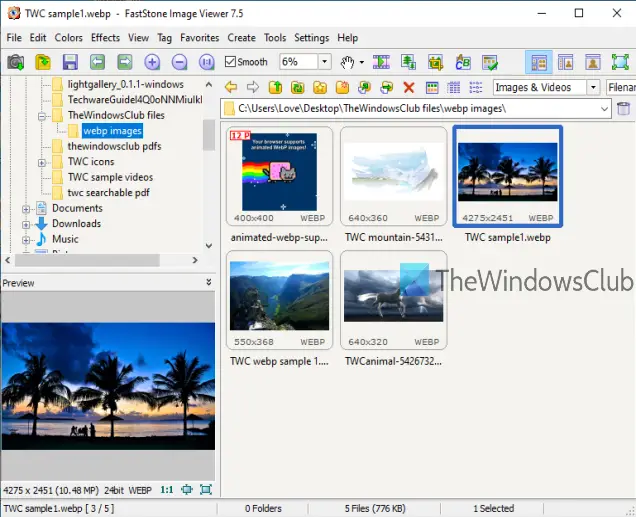Switch to Browser View layout icon
This screenshot has width=636, height=517.
(539, 62)
